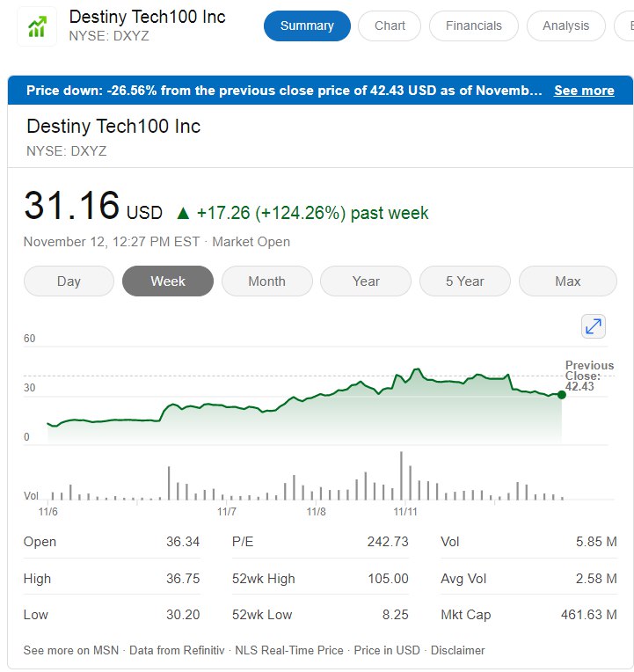
Task: Click the 31.16 USD price value
Action: 93,206
